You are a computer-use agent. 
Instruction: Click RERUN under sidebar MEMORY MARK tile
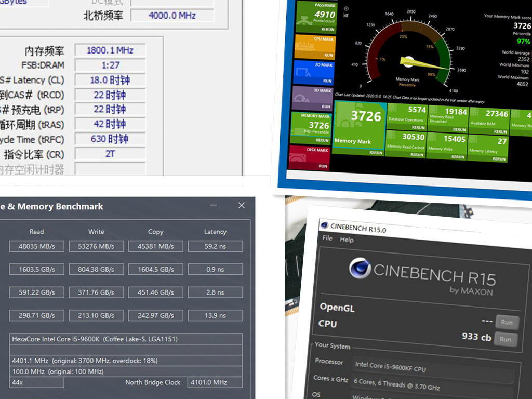click(322, 140)
